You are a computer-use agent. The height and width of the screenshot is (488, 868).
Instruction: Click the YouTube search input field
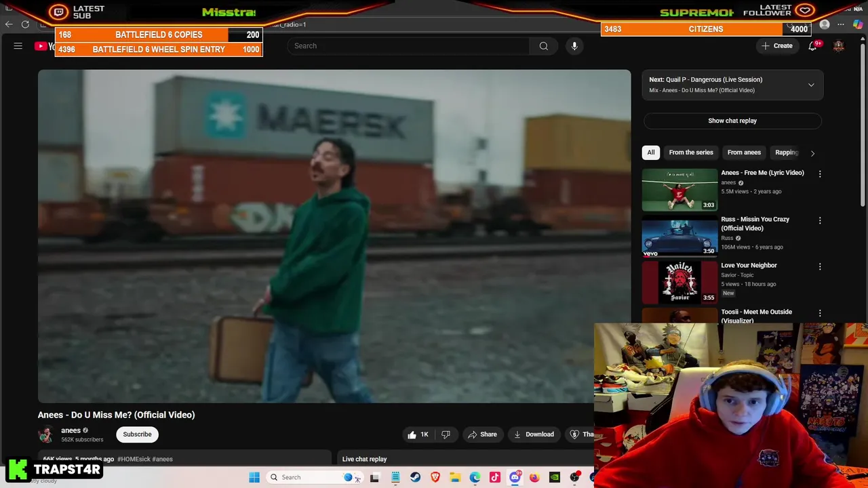(x=408, y=46)
